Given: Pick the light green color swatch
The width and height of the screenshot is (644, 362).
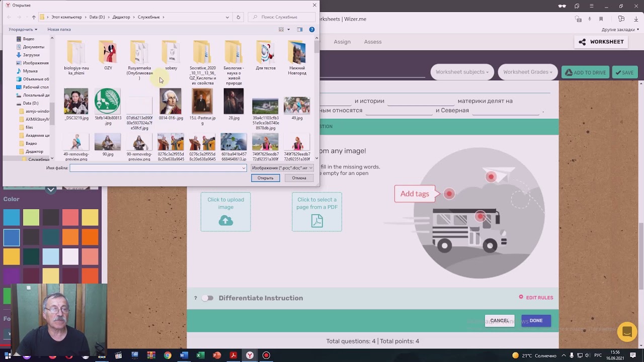Looking at the screenshot, I should pos(31,217).
